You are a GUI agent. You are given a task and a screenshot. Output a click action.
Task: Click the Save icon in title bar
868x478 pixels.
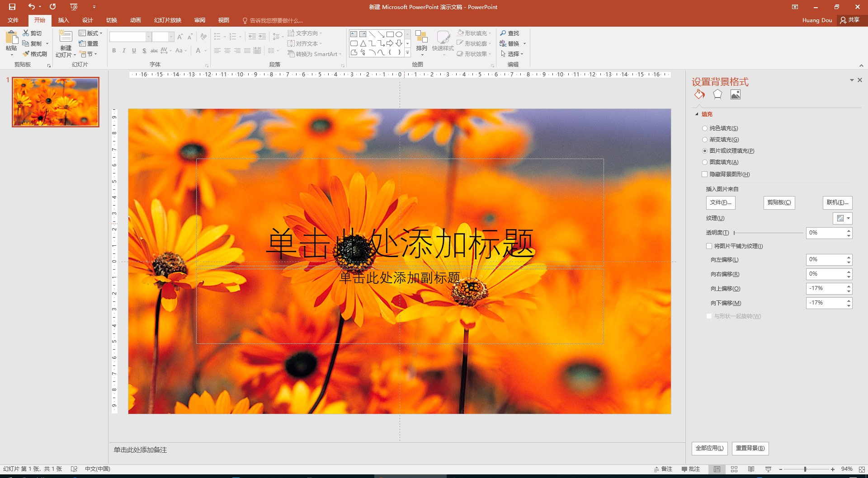coord(12,7)
